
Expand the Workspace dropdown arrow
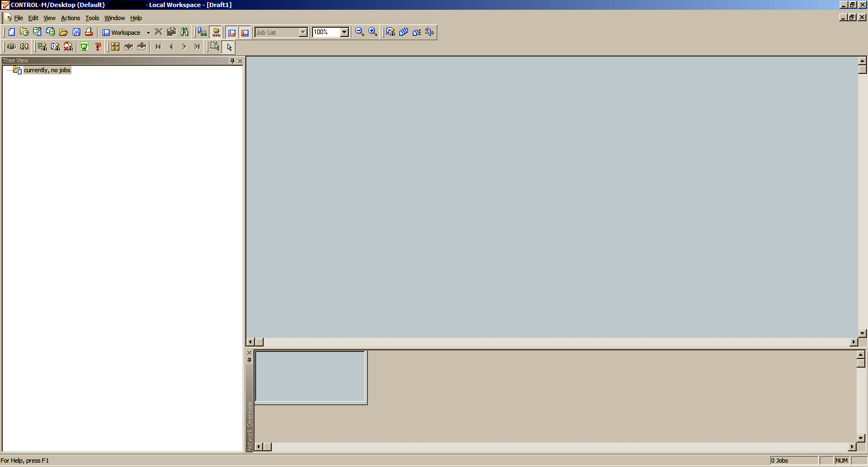[x=148, y=33]
